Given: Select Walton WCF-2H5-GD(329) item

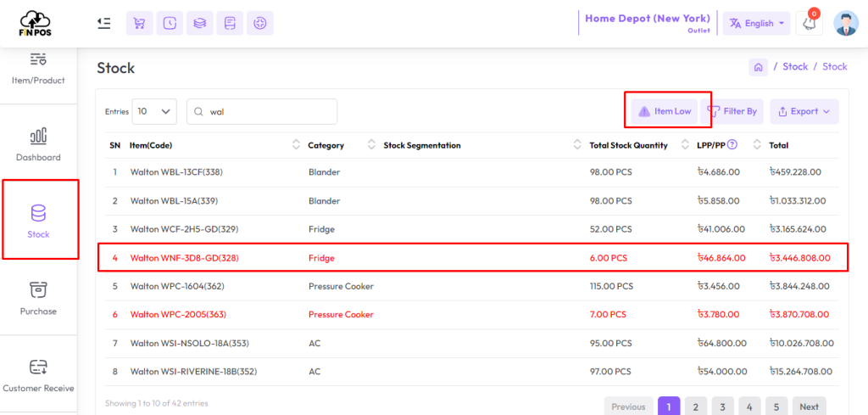Looking at the screenshot, I should [x=184, y=229].
